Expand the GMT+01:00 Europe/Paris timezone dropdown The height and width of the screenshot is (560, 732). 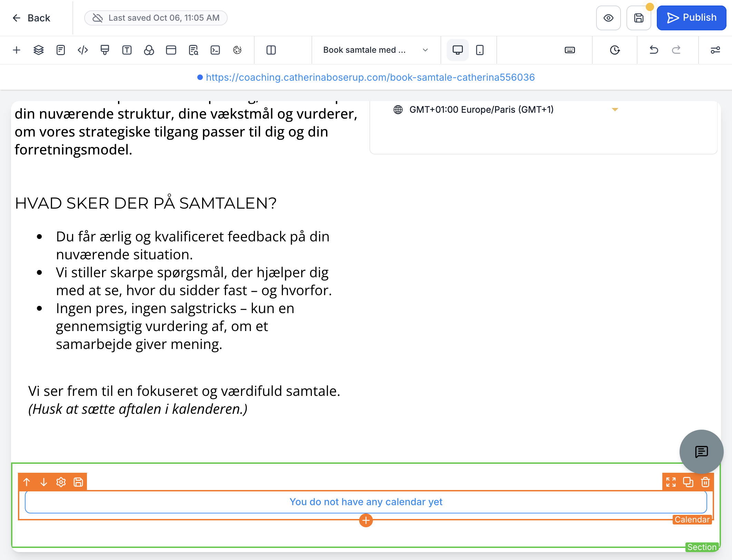coord(506,110)
